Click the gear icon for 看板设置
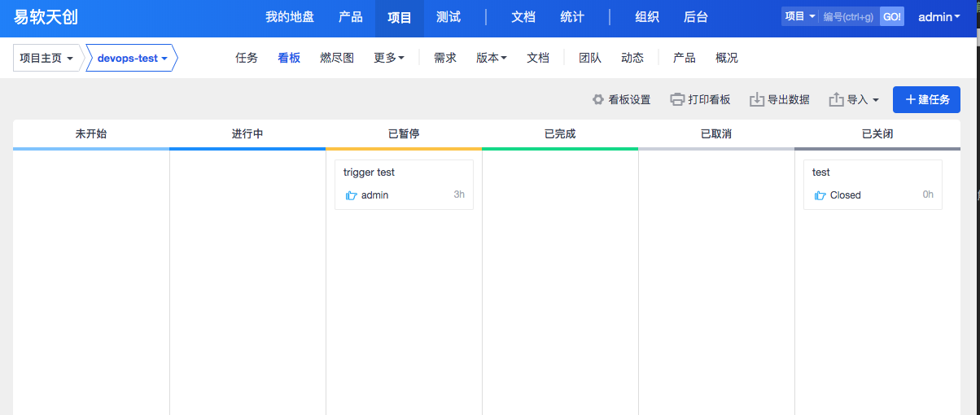980x415 pixels. coord(598,100)
